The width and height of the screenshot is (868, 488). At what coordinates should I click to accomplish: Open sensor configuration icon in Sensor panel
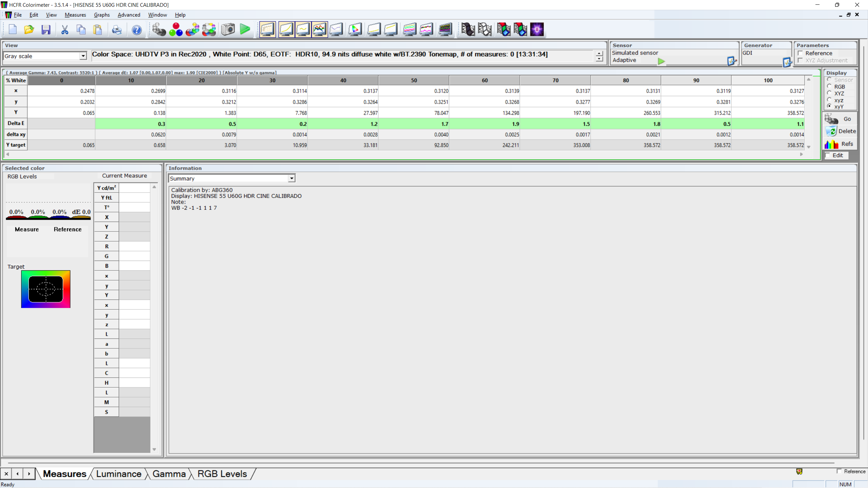732,61
